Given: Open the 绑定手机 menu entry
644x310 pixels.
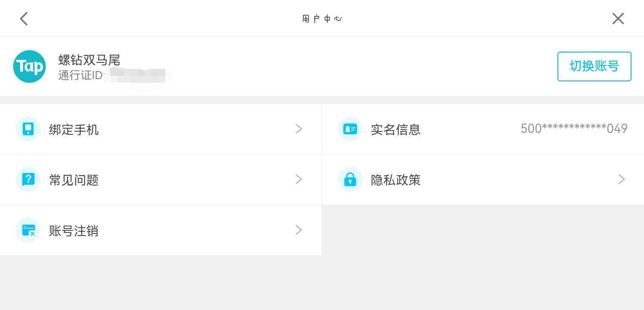Looking at the screenshot, I should [161, 129].
